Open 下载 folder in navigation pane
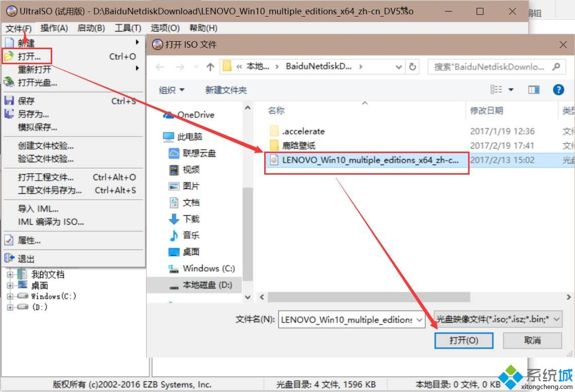Viewport: 575px width, 392px height. tap(184, 219)
